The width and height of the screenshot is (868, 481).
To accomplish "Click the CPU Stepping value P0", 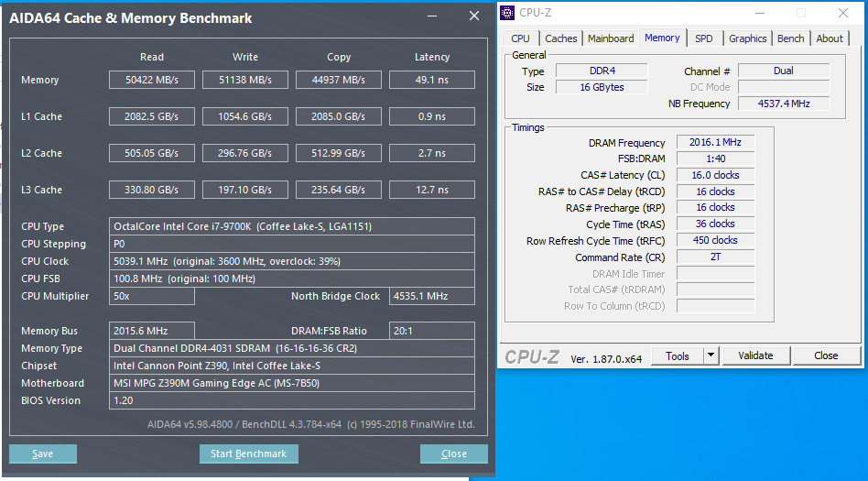I will (x=292, y=244).
